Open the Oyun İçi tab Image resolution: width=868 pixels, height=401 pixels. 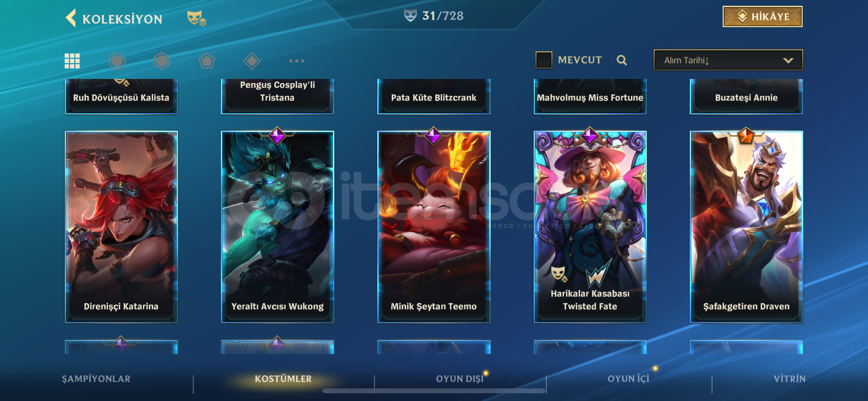tap(628, 379)
